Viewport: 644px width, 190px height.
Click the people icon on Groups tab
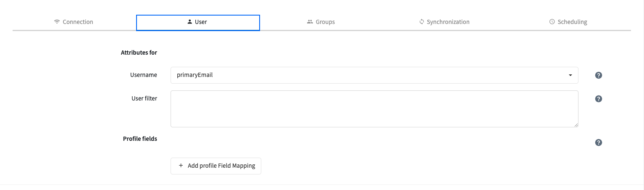click(310, 22)
